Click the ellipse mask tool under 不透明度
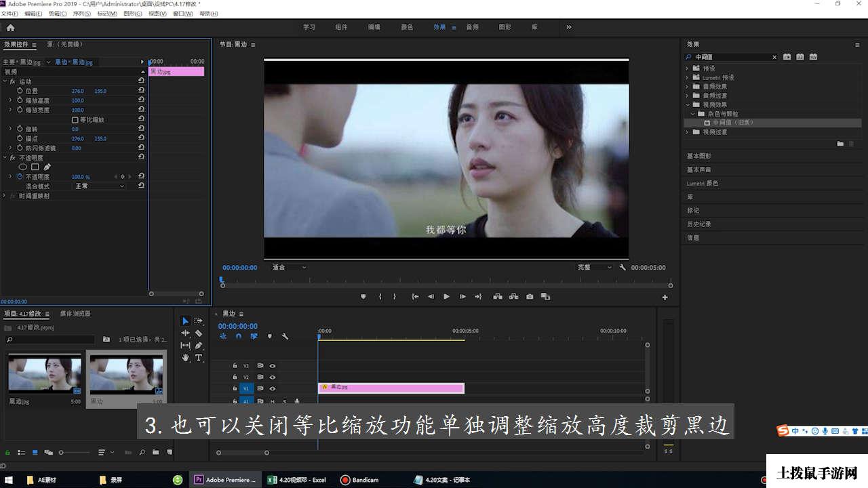Screen dimensions: 868x488 [23, 167]
